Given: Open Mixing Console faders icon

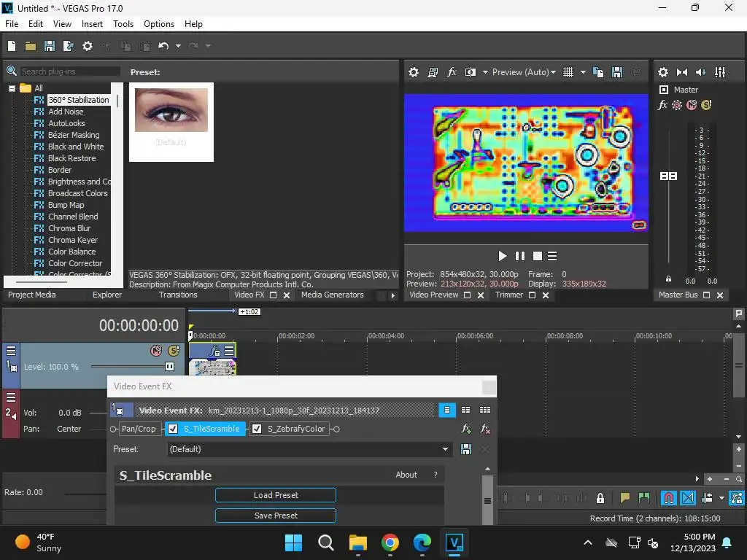Looking at the screenshot, I should [720, 72].
